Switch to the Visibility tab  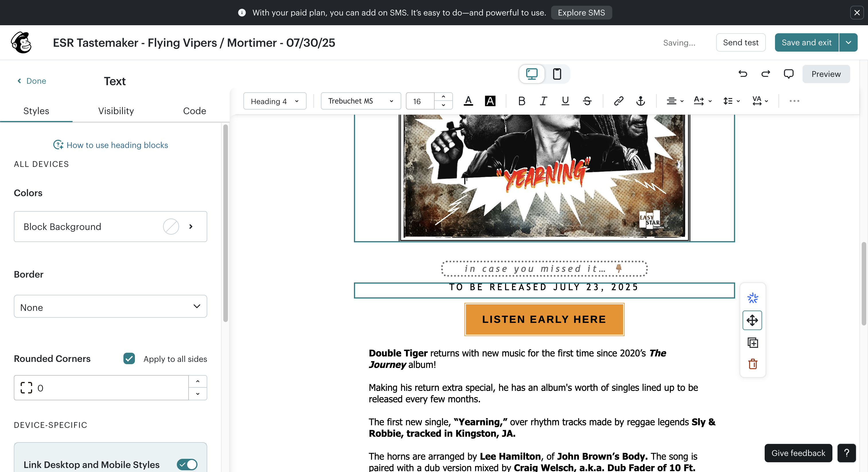116,111
